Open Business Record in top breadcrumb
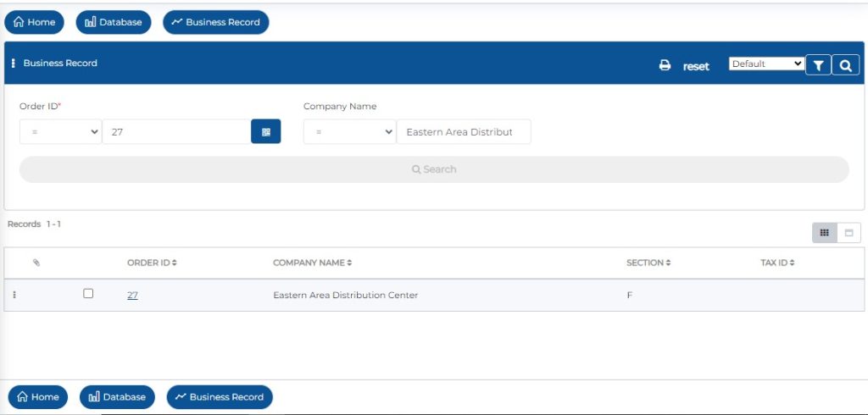Screen dimensions: 868x415 216,22
